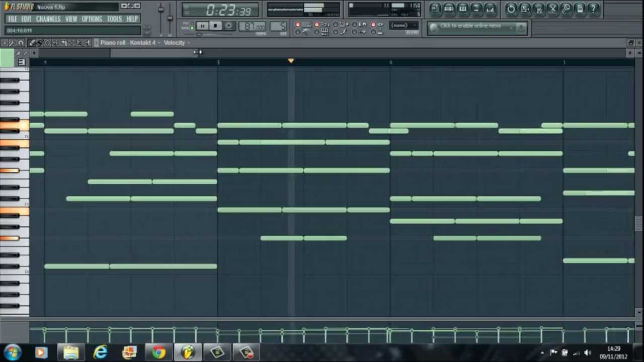Click the song position slider under transport

click(209, 34)
